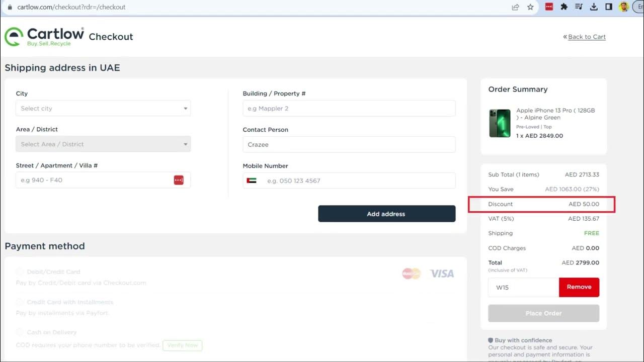
Task: Open the media control toolbar icon
Action: pos(579,7)
